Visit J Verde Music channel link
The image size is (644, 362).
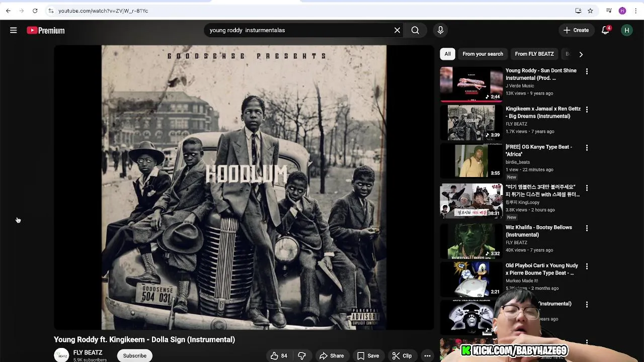point(520,86)
